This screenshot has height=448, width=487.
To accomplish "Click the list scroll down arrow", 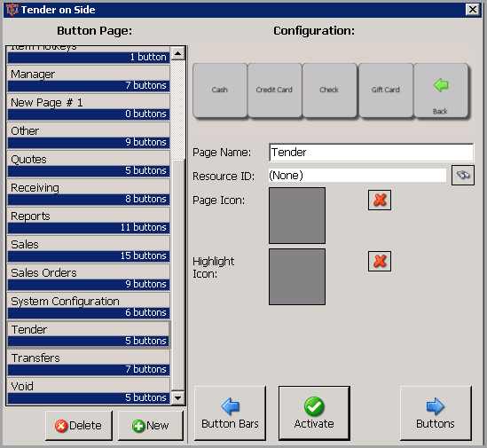I will (x=178, y=397).
